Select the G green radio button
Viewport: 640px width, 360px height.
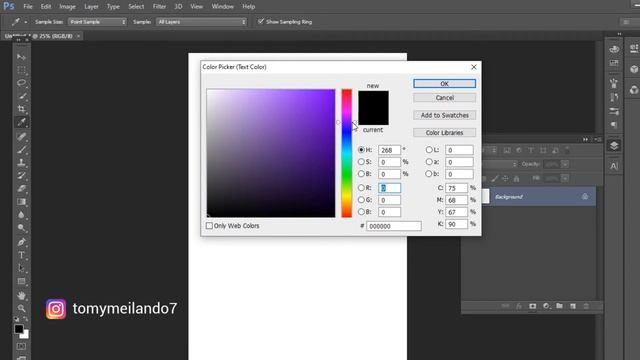pos(361,200)
